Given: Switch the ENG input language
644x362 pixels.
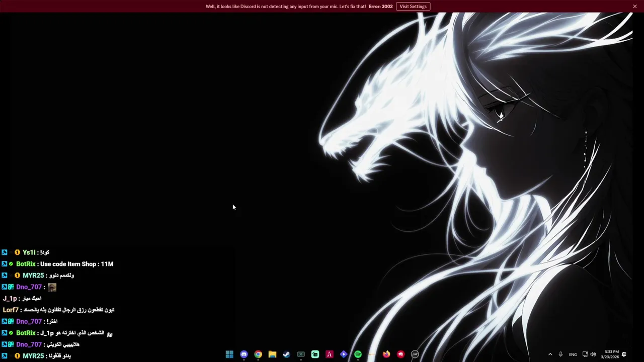Looking at the screenshot, I should [573, 354].
